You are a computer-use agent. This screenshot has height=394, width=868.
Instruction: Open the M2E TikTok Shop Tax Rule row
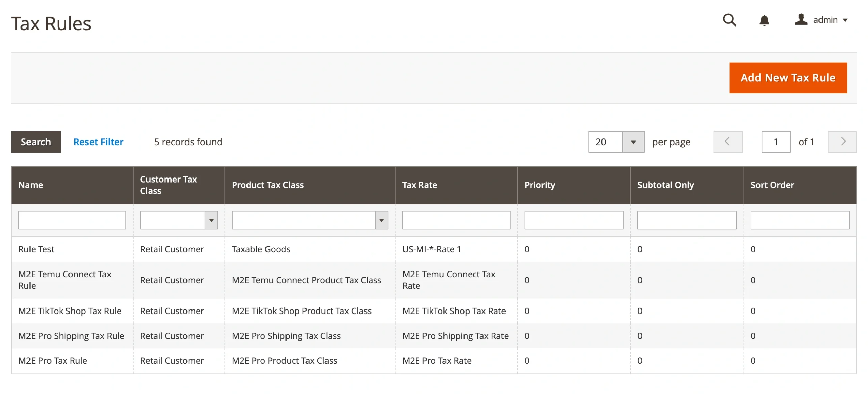(x=70, y=311)
